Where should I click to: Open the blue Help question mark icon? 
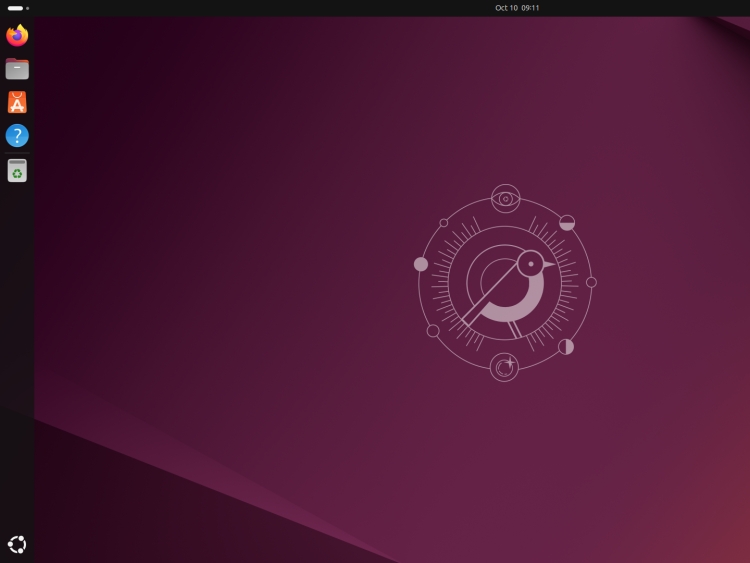(17, 136)
